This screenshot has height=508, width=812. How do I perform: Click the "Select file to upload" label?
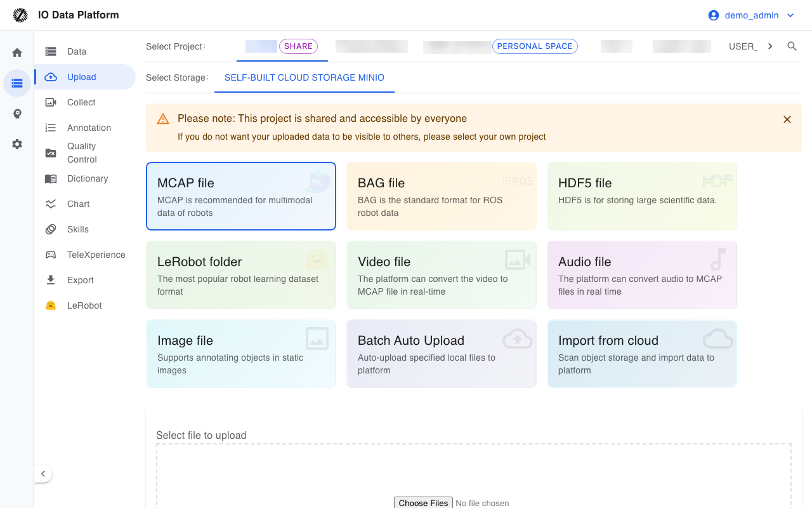[201, 436]
